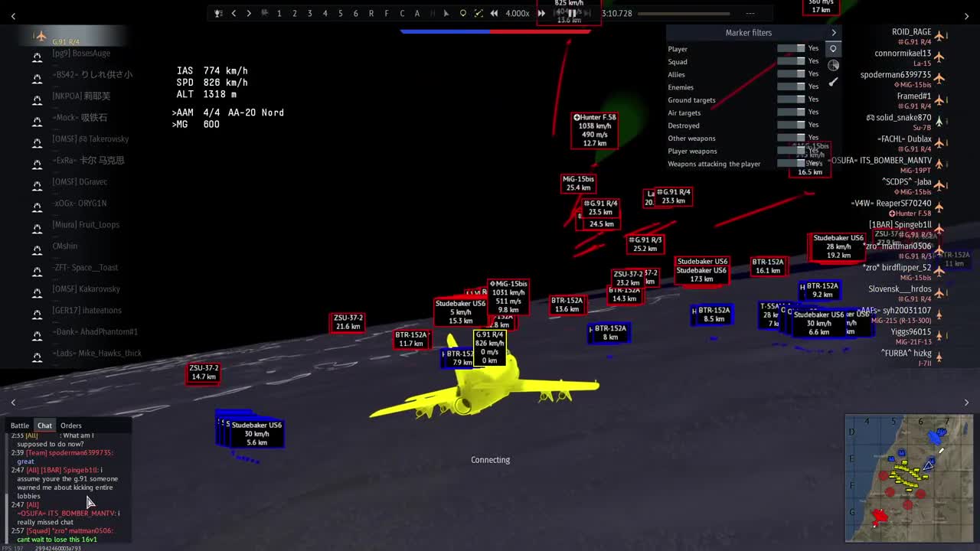
Task: Select camera preset 3 in toolbar
Action: (309, 13)
